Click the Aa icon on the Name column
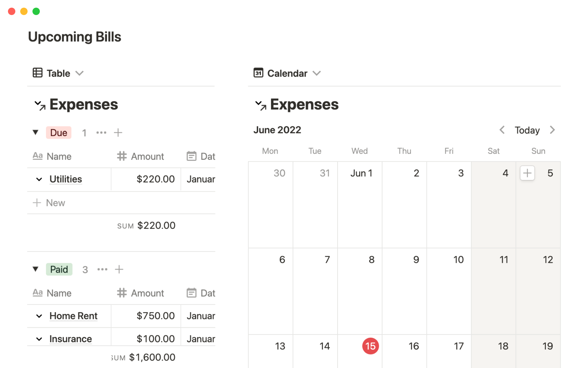The image size is (588, 368). pyautogui.click(x=37, y=156)
